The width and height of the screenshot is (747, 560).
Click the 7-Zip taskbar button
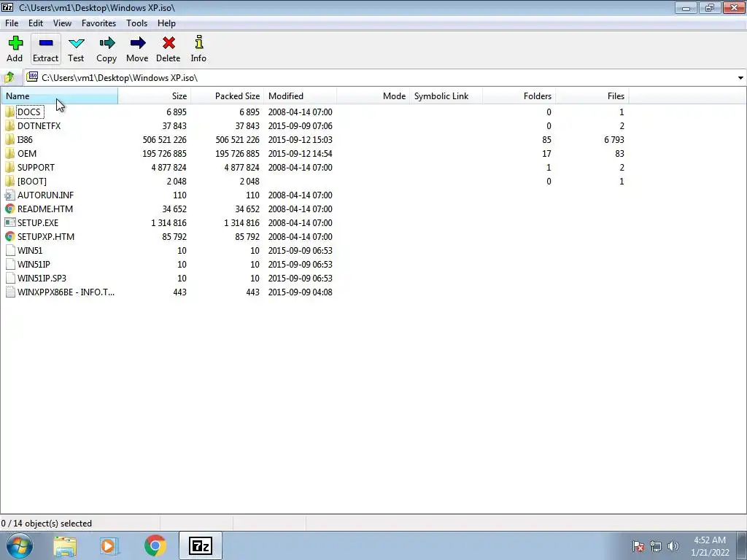[200, 545]
